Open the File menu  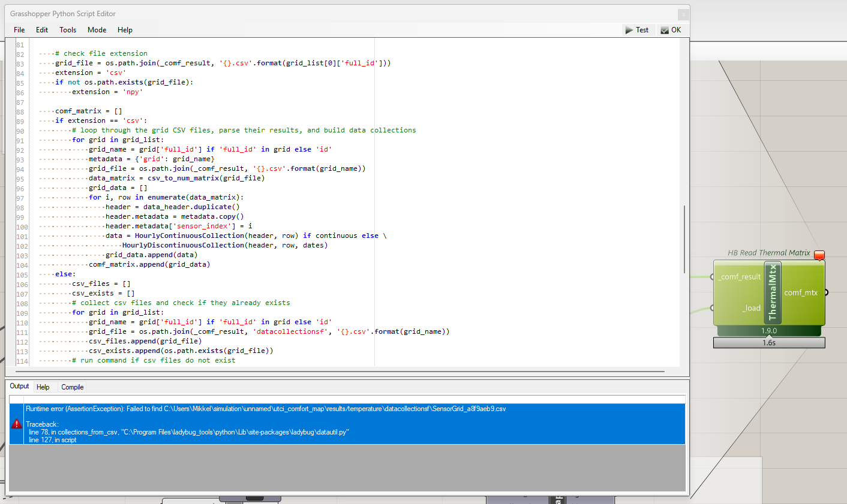pyautogui.click(x=19, y=30)
